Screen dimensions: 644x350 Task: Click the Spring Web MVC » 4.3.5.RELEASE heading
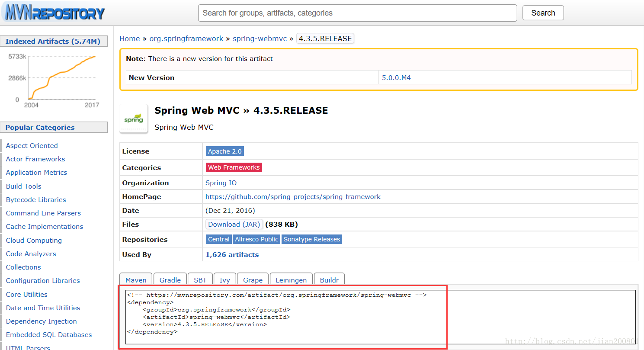click(241, 110)
